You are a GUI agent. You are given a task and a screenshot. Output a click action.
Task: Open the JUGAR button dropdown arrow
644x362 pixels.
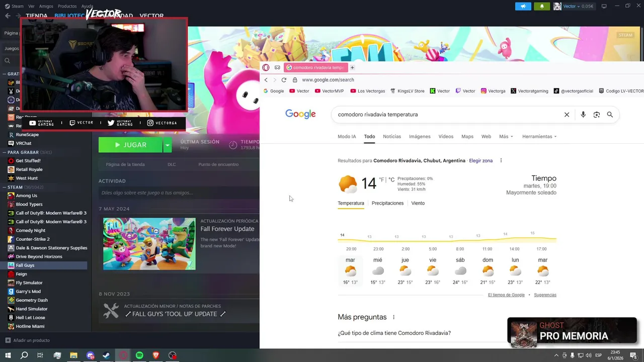[168, 145]
